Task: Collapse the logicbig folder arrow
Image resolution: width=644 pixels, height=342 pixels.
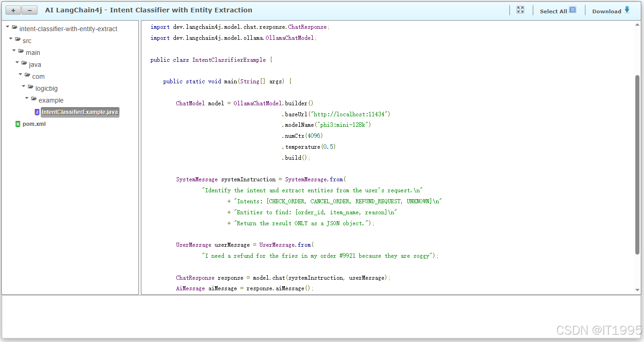Action: coord(24,87)
